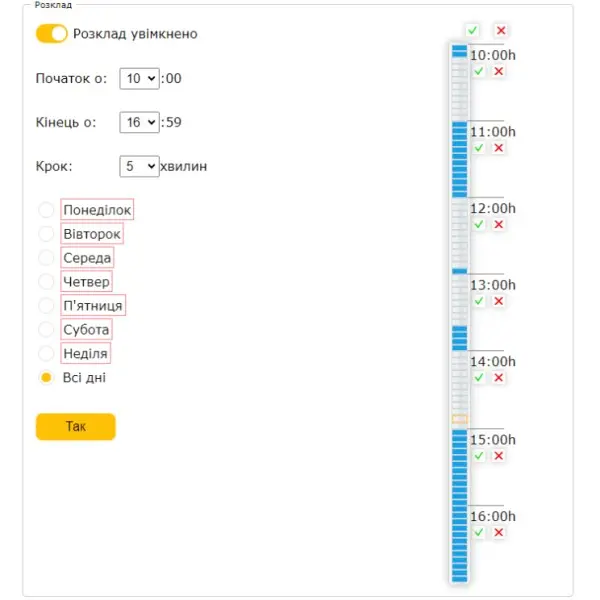Select the Понеділок radio button

[46, 210]
